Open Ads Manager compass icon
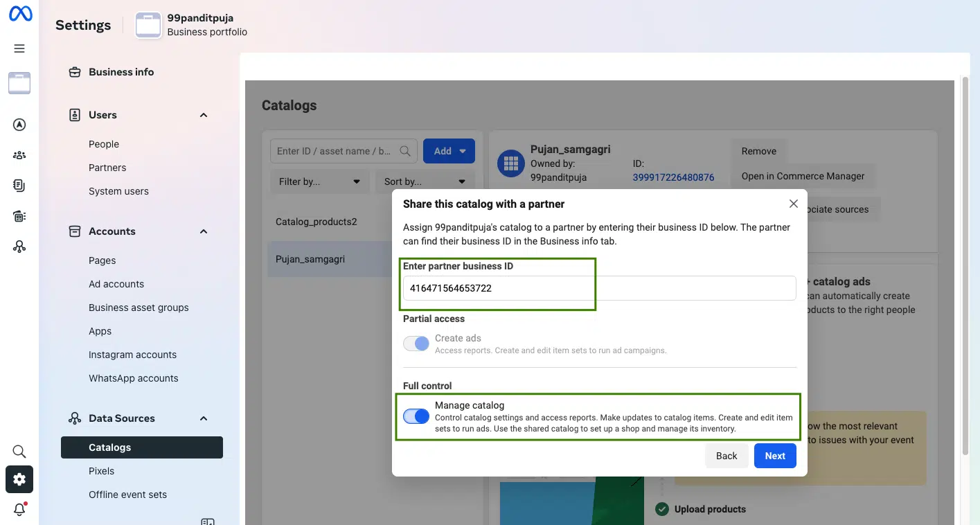980x525 pixels. (x=19, y=125)
